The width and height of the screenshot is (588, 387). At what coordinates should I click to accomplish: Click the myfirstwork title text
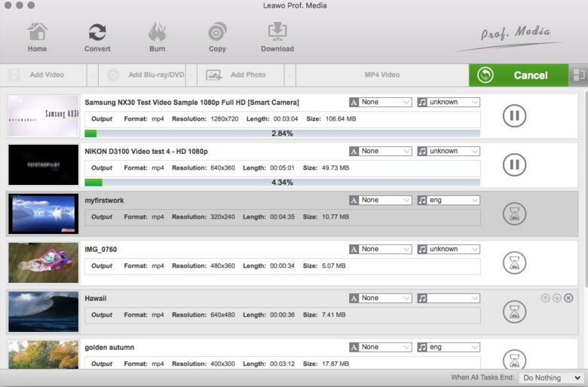pyautogui.click(x=104, y=201)
